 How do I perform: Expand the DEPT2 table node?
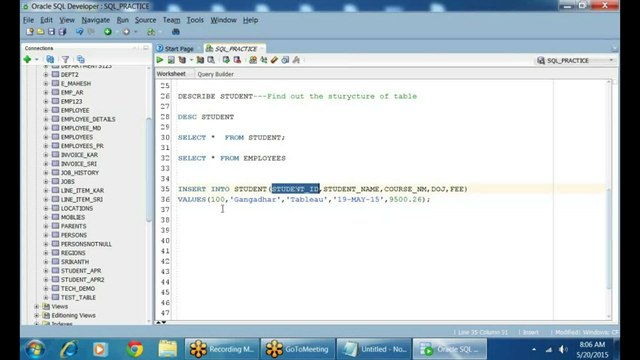(x=46, y=75)
